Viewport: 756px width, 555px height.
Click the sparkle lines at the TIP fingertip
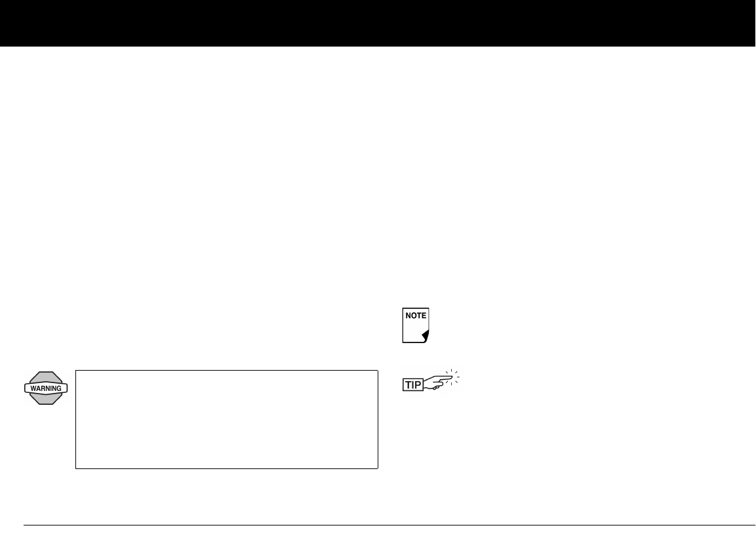point(454,379)
